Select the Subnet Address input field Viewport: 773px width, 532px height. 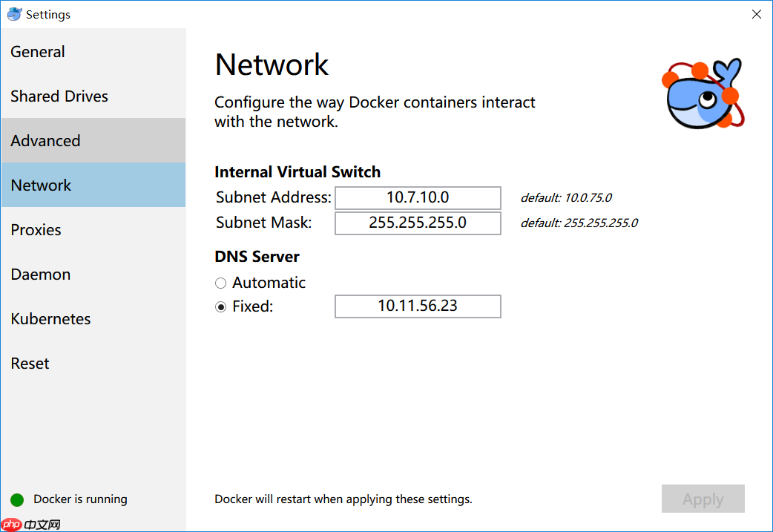pyautogui.click(x=418, y=197)
